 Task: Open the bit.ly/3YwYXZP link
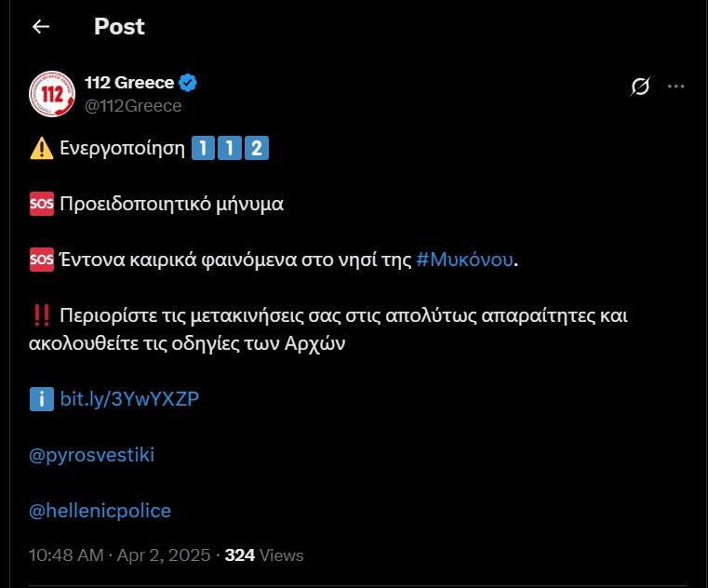click(x=129, y=399)
